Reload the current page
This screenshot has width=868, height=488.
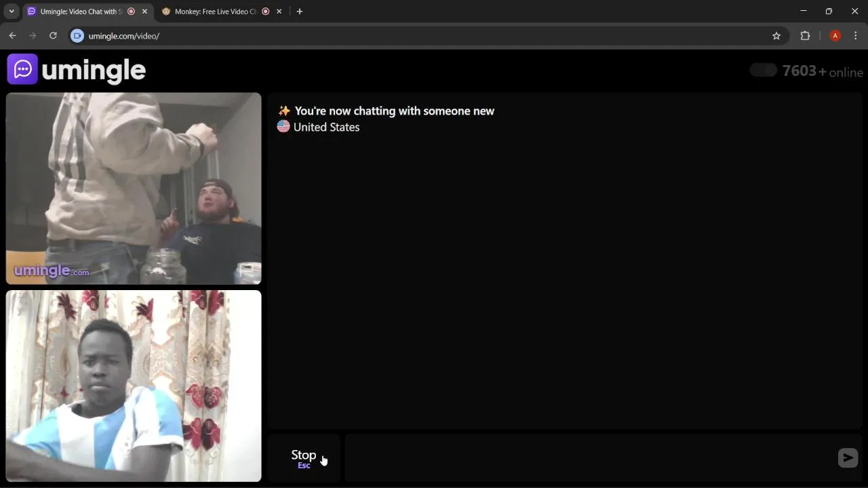pos(53,36)
